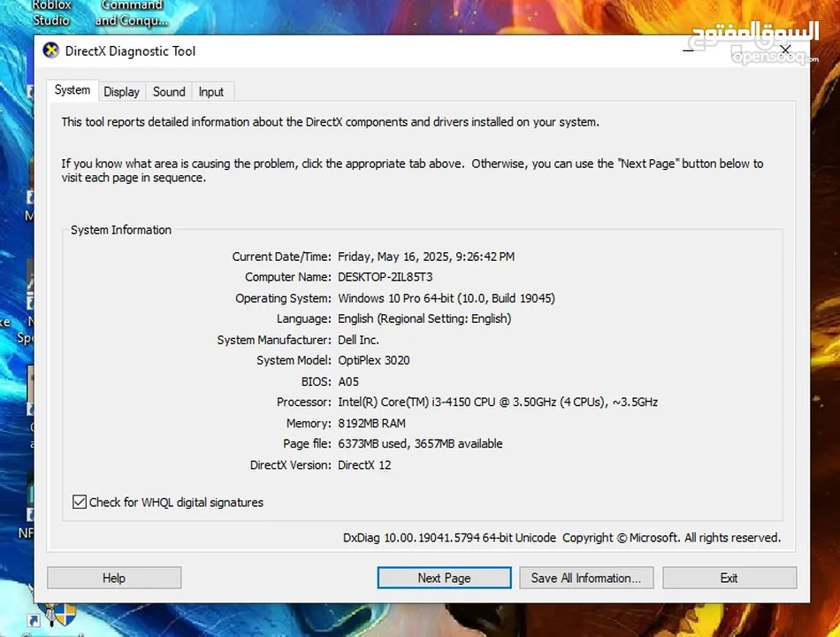This screenshot has width=840, height=637.
Task: Click the 8192MB RAM memory value
Action: [x=371, y=424]
